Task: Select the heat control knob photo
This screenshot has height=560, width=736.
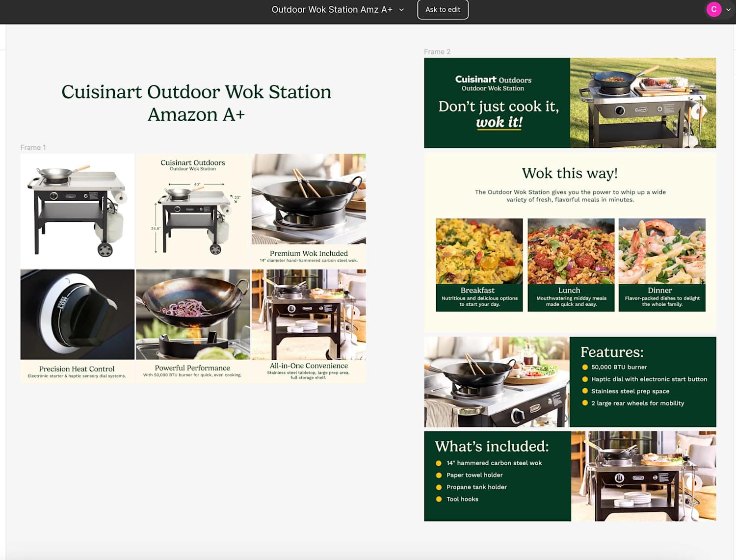Action: (x=78, y=314)
